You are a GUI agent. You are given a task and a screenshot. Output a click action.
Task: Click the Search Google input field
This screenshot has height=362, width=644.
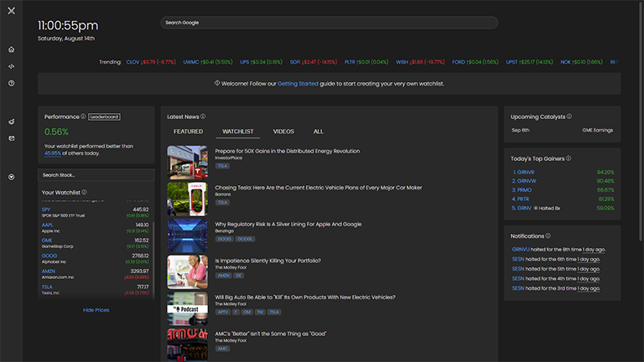click(x=329, y=23)
